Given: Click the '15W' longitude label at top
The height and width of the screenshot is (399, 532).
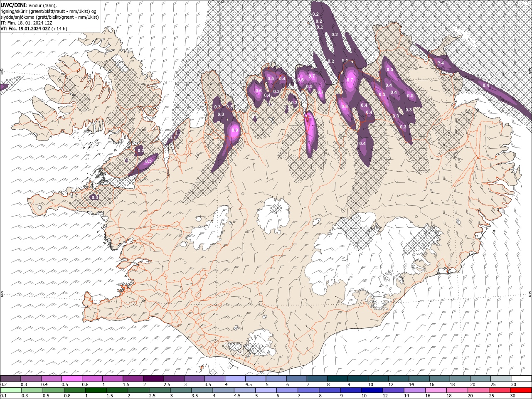Looking at the screenshot, I should (441, 2).
